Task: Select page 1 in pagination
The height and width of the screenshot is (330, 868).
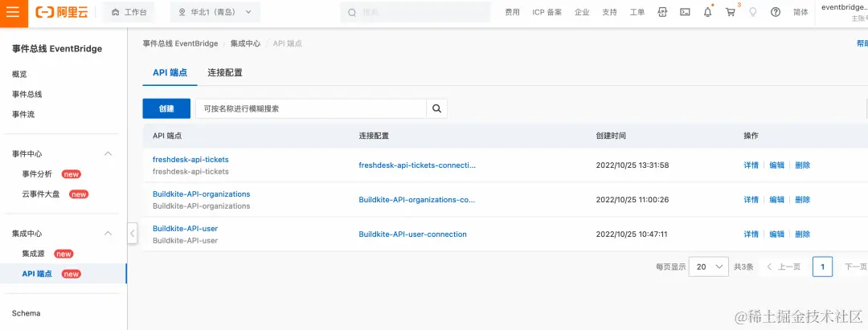Action: tap(823, 267)
